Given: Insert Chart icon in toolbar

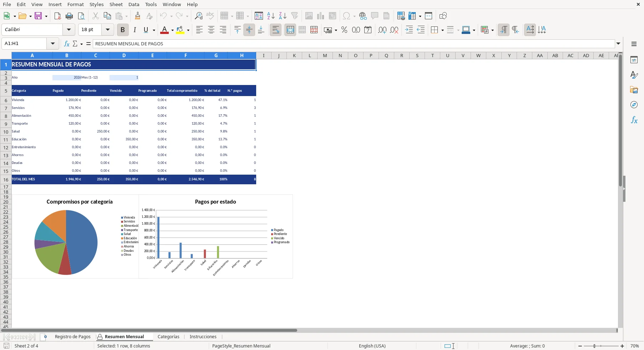Looking at the screenshot, I should pyautogui.click(x=321, y=16).
